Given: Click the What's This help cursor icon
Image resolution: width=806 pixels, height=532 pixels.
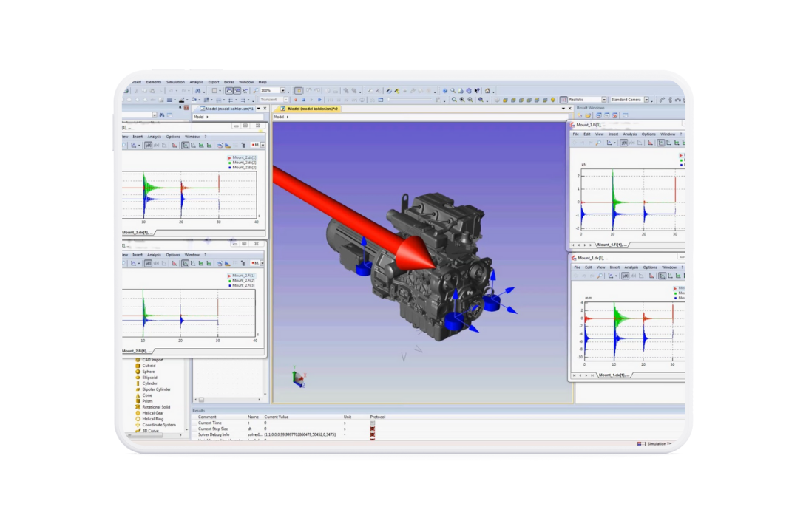Looking at the screenshot, I should [x=477, y=91].
